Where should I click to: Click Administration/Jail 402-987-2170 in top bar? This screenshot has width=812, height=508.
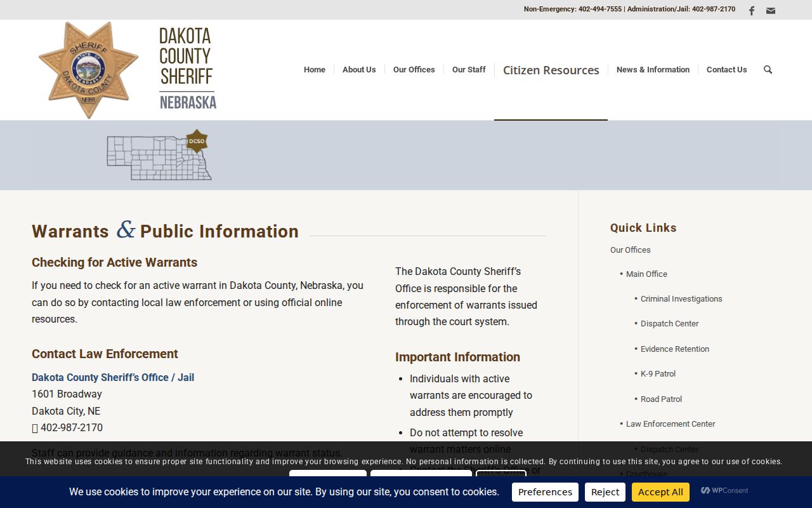point(681,10)
